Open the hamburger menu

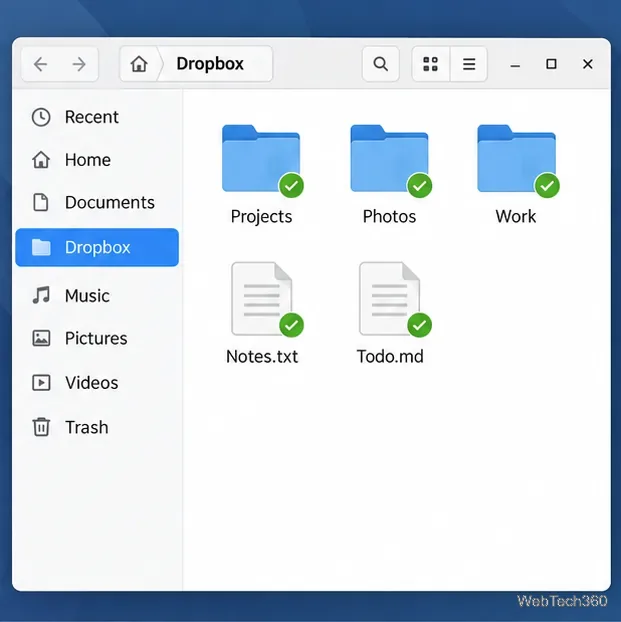coord(469,64)
